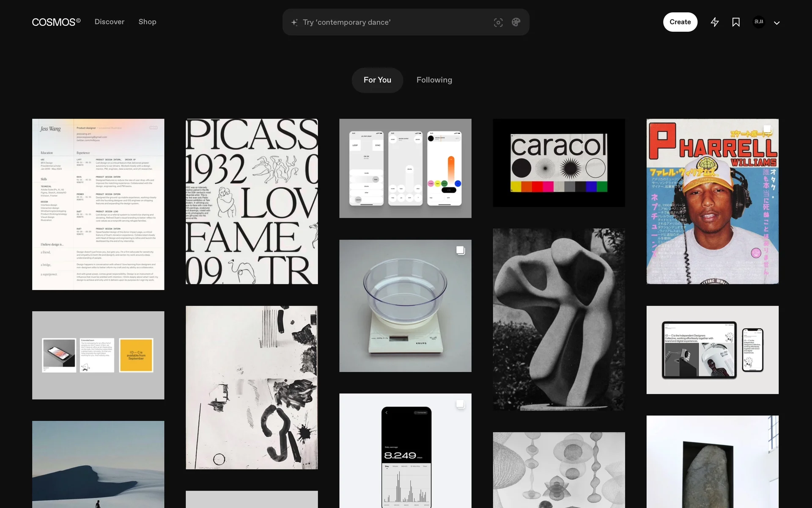Click the multi-image icon on the Krups scale
The image size is (812, 508).
[x=461, y=250]
